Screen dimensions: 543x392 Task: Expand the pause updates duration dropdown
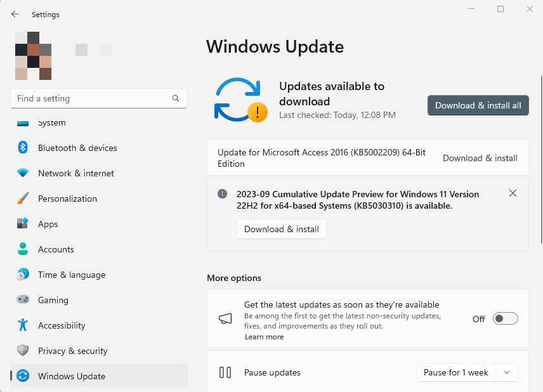[506, 372]
